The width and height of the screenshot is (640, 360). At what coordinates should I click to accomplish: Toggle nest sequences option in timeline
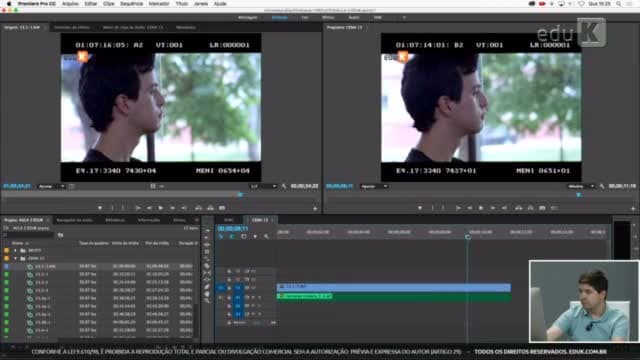click(x=221, y=236)
